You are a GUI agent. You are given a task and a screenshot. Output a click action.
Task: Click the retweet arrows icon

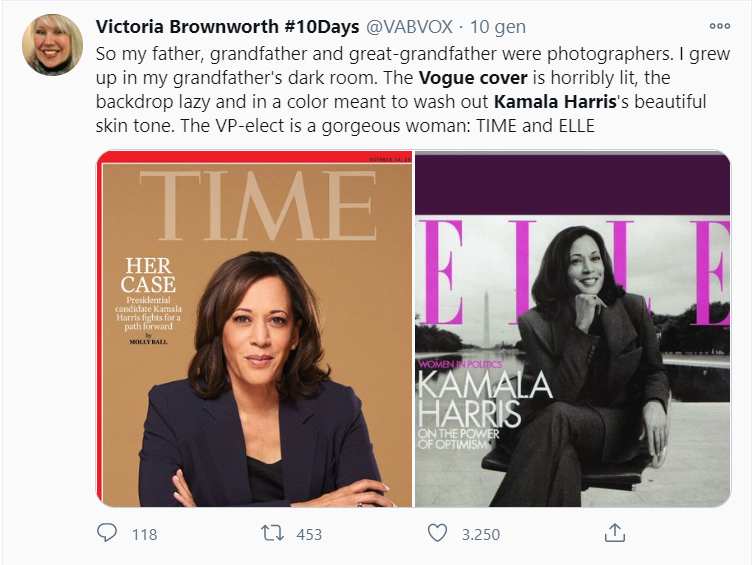tap(272, 533)
